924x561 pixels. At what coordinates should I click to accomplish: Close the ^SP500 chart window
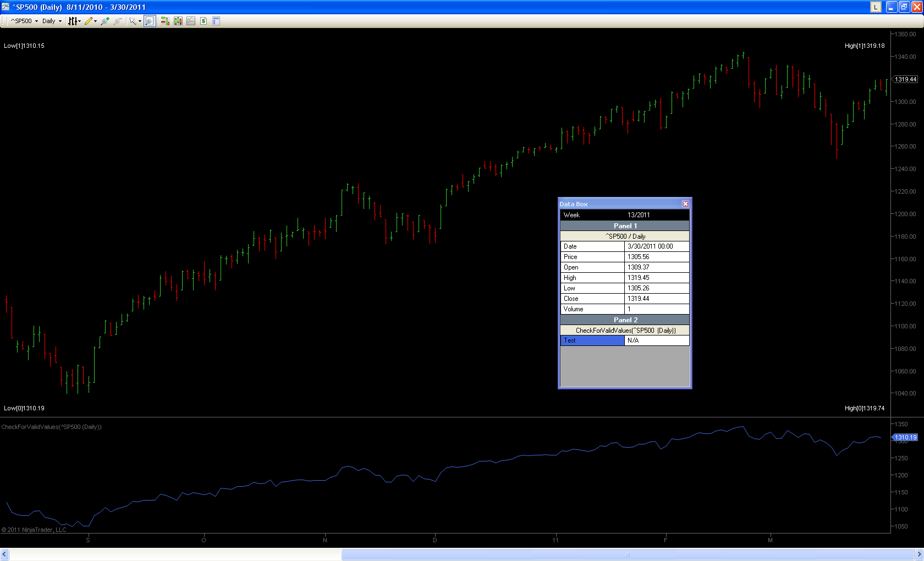click(916, 7)
